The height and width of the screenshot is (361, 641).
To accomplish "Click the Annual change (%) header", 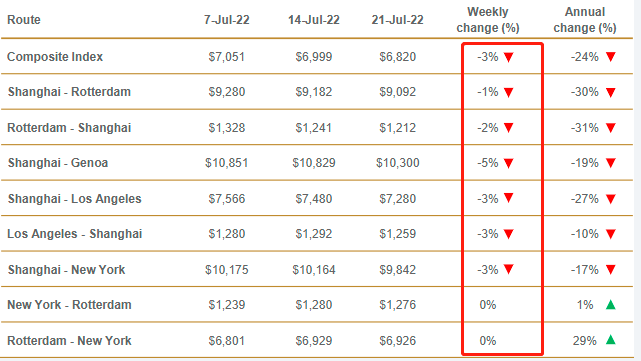I will pyautogui.click(x=585, y=20).
